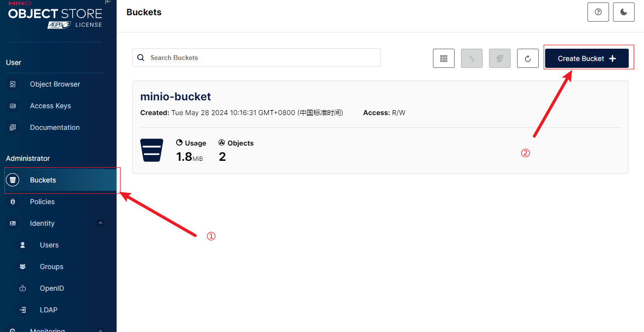This screenshot has width=644, height=332.
Task: Open Object Browser from the sidebar
Action: (x=55, y=84)
